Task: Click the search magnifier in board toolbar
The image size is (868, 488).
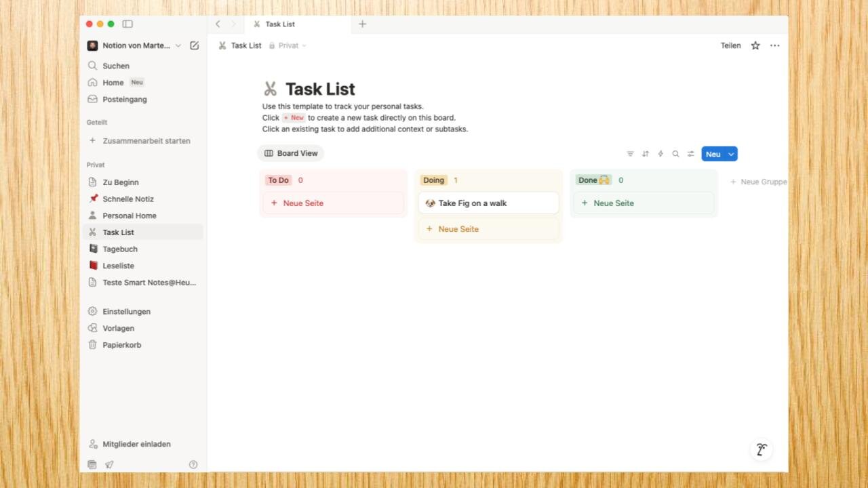Action: (x=675, y=154)
